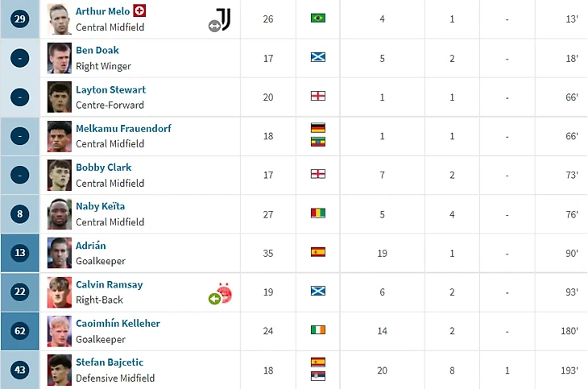
Task: Click the Juventus club crest icon
Action: 225,19
